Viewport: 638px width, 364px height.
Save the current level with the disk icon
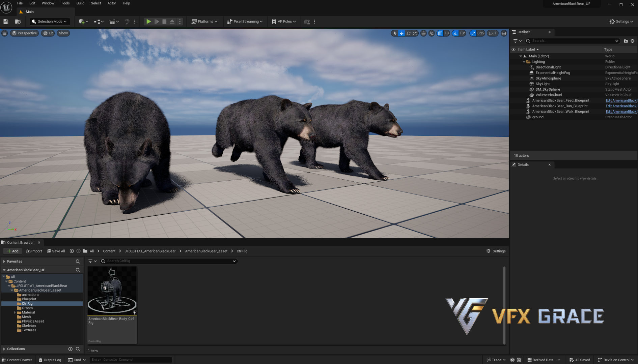point(6,22)
